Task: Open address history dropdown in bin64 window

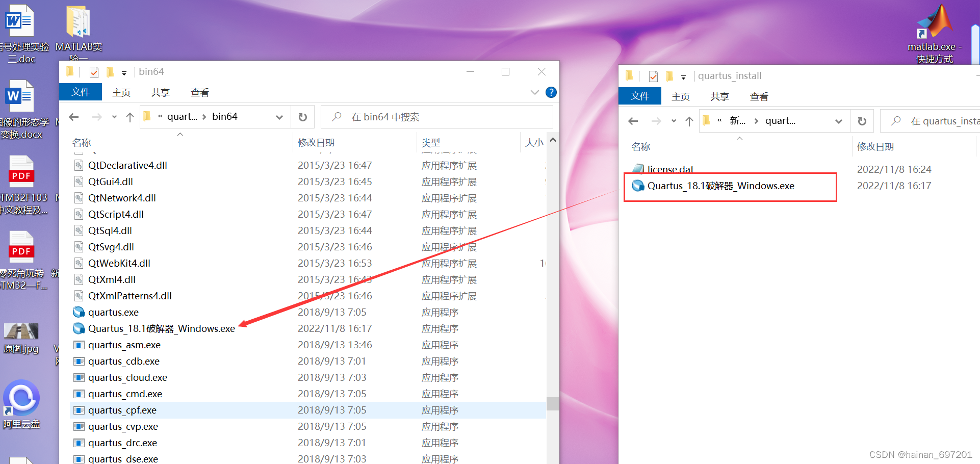Action: (x=279, y=117)
